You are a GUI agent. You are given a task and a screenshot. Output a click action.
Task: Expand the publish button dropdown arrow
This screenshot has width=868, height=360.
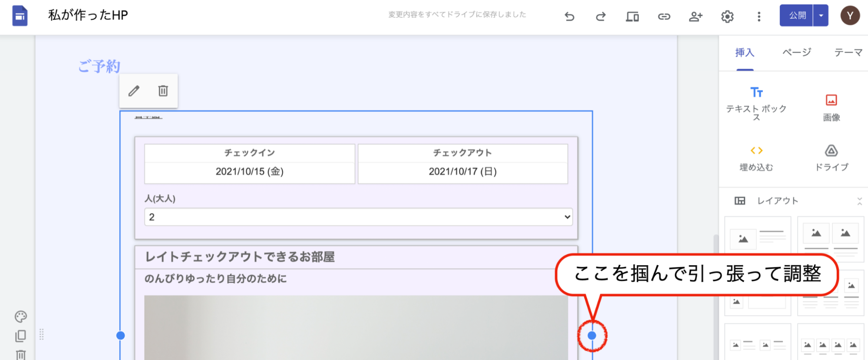tap(821, 16)
